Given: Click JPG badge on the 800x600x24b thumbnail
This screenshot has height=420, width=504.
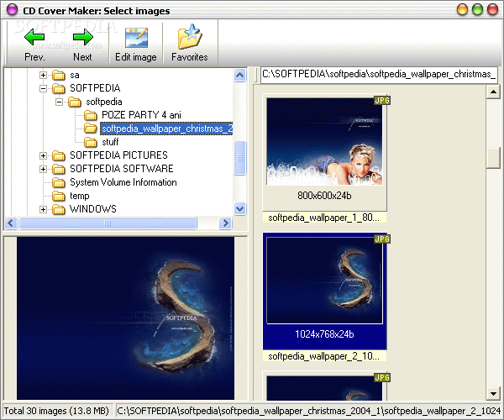Looking at the screenshot, I should 382,100.
